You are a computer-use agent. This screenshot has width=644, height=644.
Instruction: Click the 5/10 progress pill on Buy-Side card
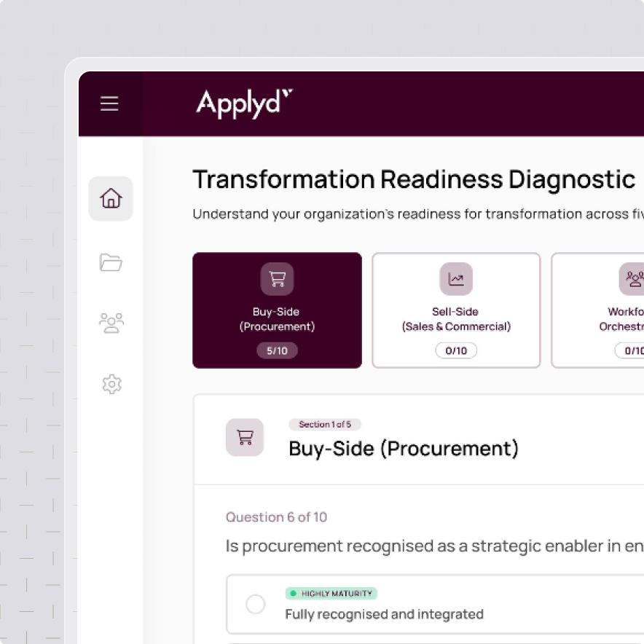[x=277, y=350]
